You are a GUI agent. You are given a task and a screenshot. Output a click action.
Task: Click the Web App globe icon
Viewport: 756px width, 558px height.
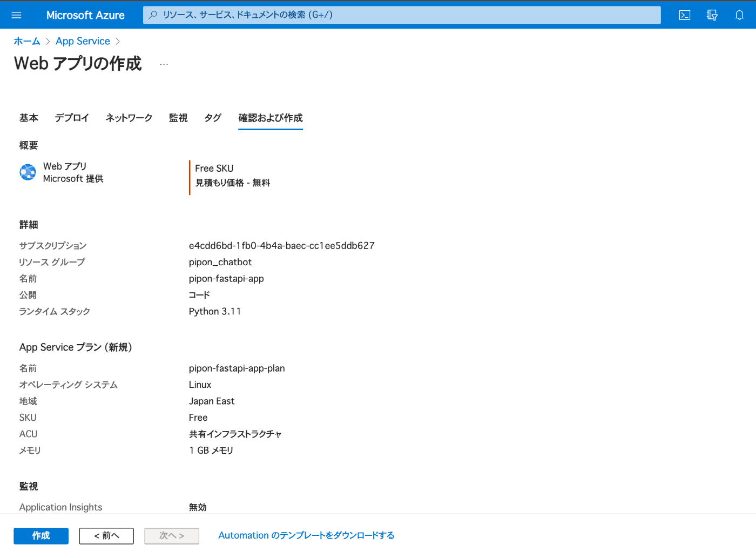point(28,172)
